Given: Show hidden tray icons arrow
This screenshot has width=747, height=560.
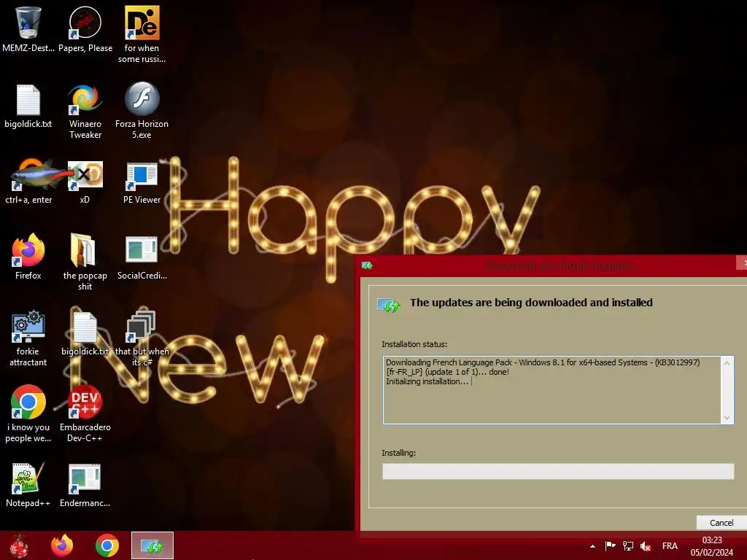Looking at the screenshot, I should (x=592, y=546).
